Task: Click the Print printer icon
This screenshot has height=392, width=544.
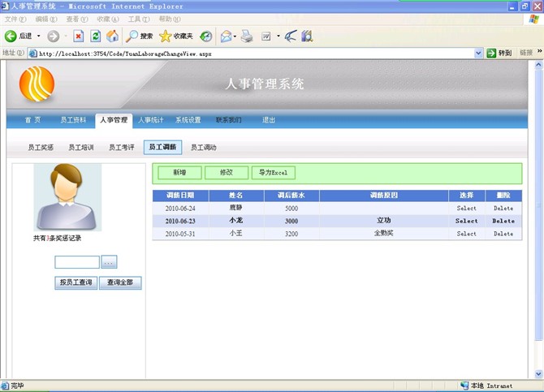Action: 247,36
